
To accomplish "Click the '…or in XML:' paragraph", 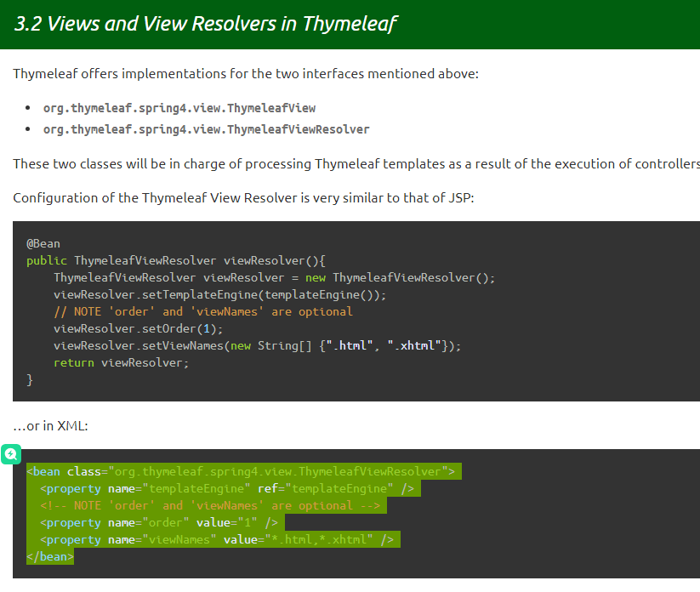I will [x=50, y=426].
